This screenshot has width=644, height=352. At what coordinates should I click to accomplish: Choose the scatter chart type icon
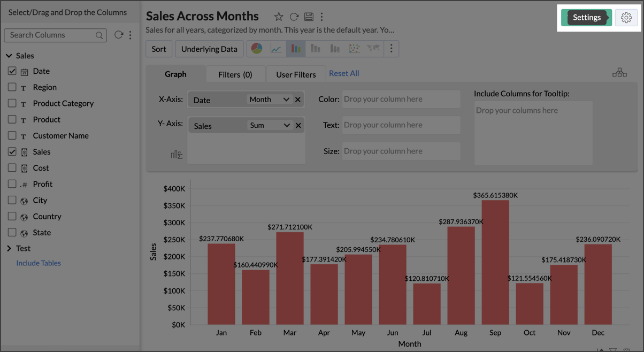pyautogui.click(x=354, y=49)
